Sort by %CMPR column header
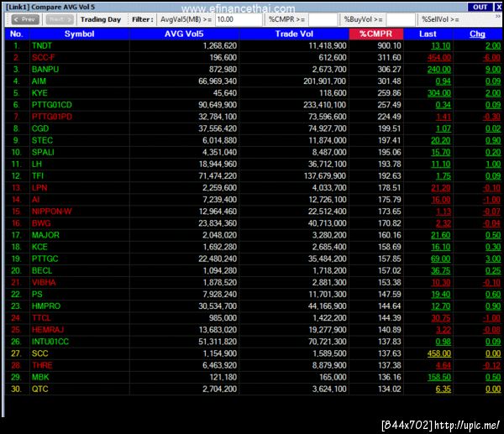This screenshot has height=434, width=504. [x=376, y=34]
